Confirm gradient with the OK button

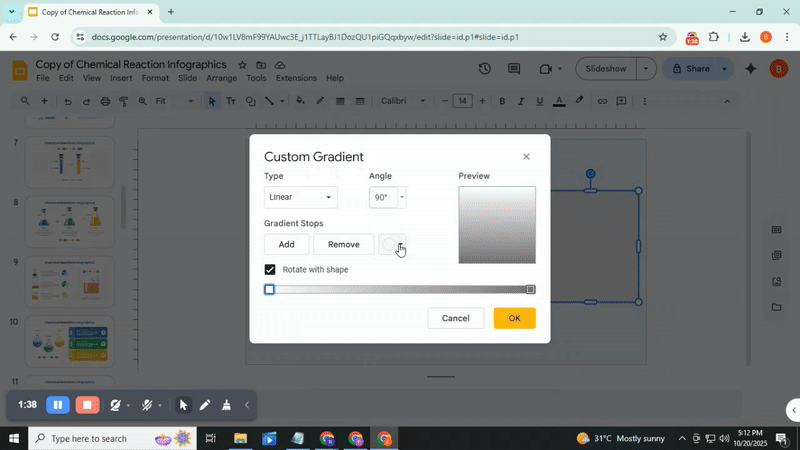514,318
